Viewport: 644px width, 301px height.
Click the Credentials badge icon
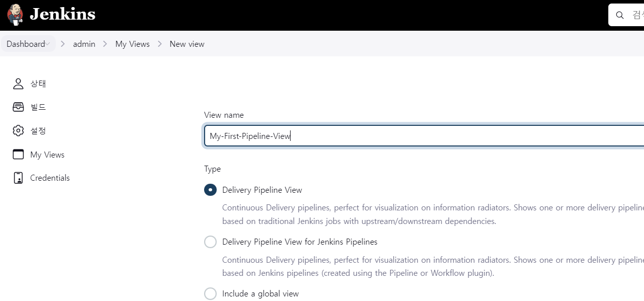pyautogui.click(x=18, y=178)
